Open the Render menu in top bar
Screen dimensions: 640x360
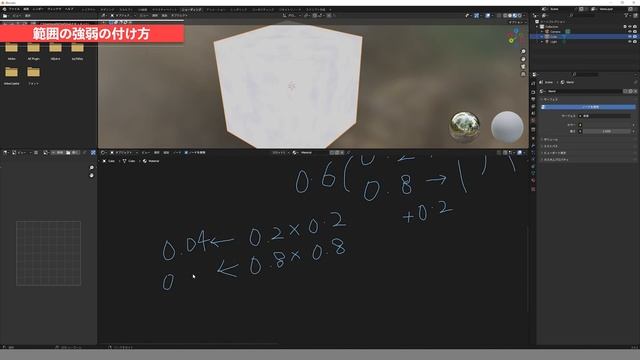pyautogui.click(x=38, y=9)
